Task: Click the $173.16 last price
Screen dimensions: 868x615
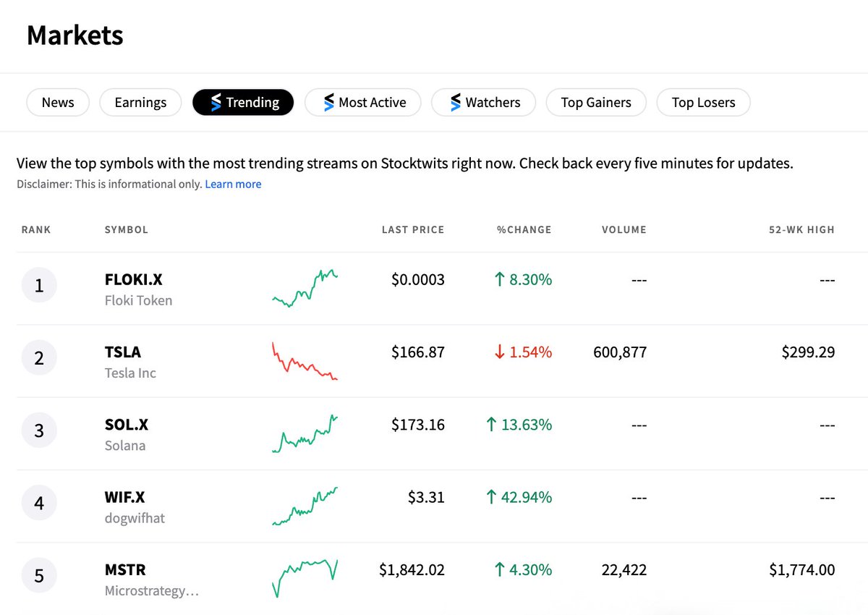Action: [x=418, y=425]
